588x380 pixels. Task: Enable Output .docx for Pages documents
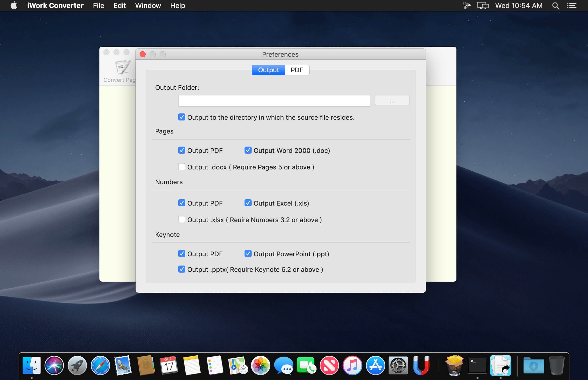point(182,167)
